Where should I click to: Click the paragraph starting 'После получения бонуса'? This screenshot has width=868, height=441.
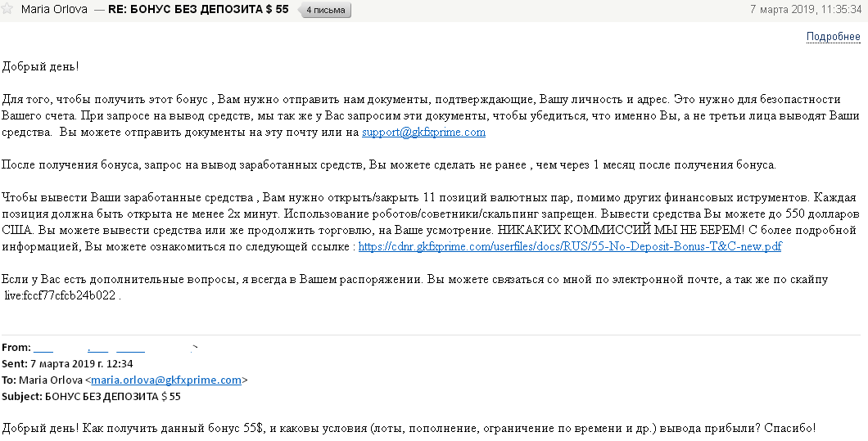tap(388, 164)
